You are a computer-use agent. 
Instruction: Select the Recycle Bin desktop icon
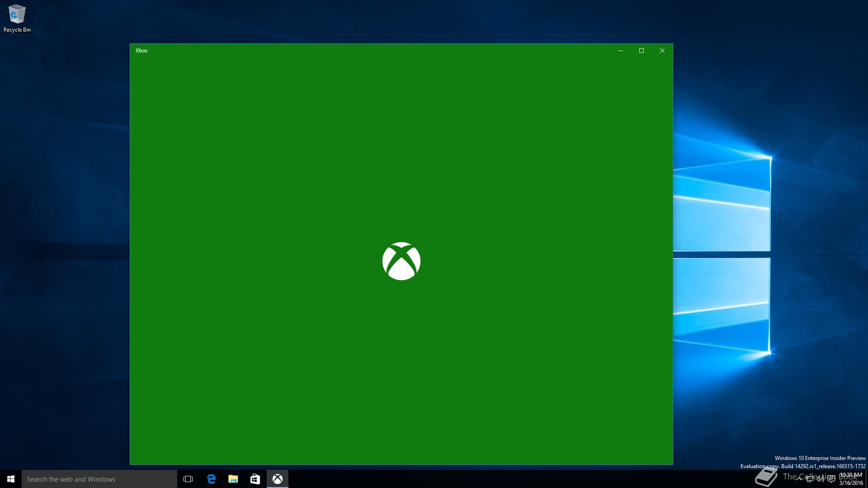(x=17, y=19)
